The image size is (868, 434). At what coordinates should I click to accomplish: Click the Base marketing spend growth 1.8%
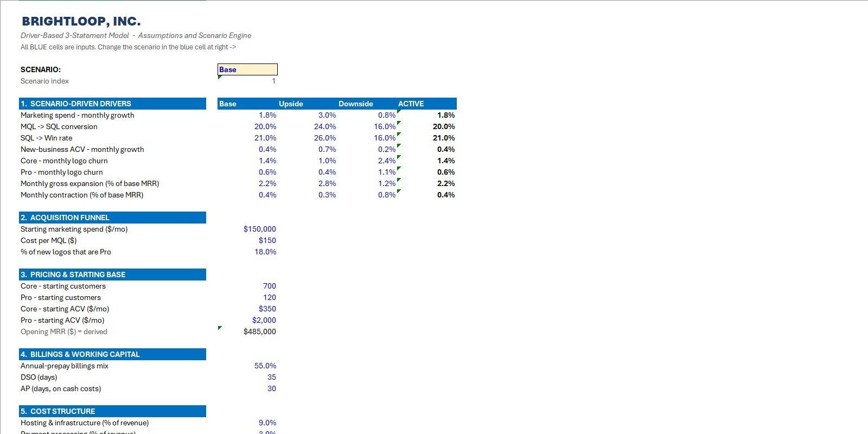[x=267, y=115]
